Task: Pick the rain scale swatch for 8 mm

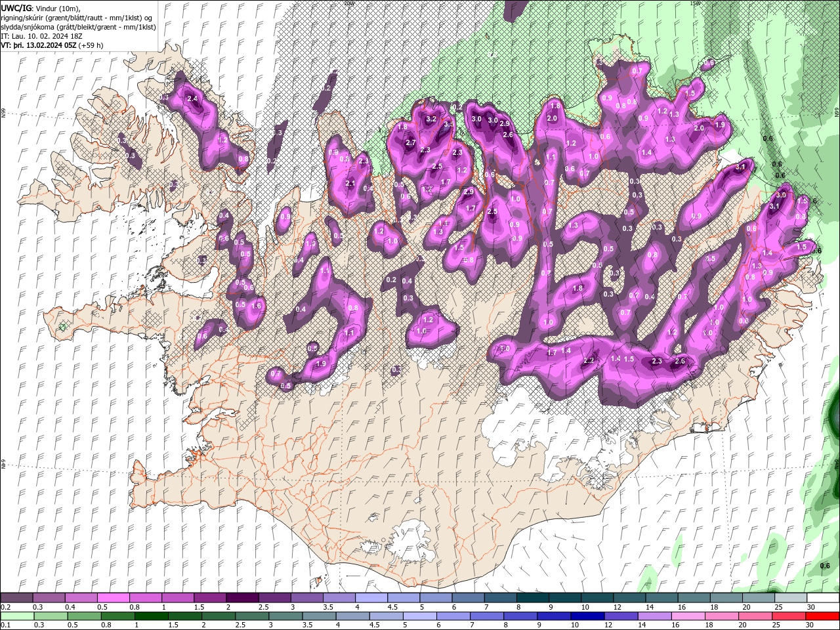Action: [x=520, y=616]
